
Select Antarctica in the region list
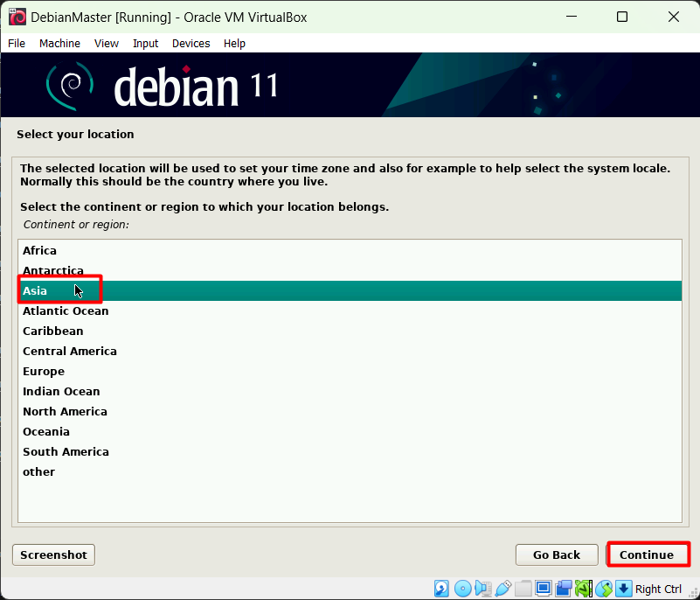pos(350,271)
